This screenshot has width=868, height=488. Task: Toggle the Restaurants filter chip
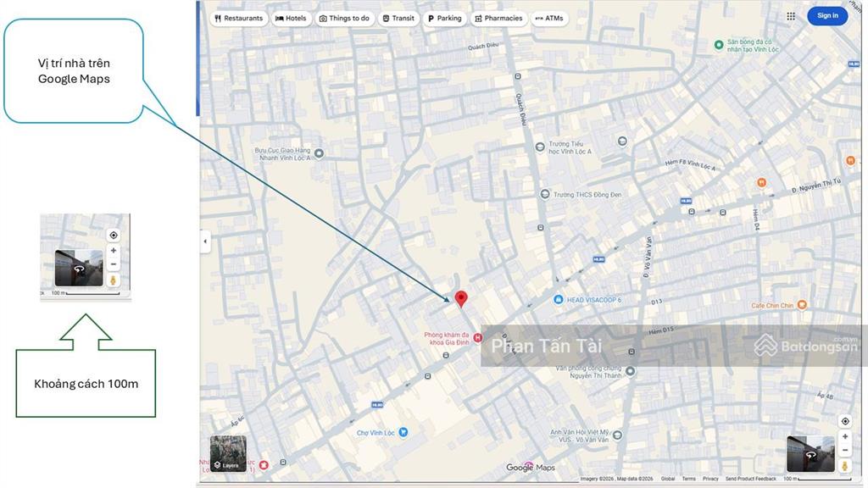point(238,18)
